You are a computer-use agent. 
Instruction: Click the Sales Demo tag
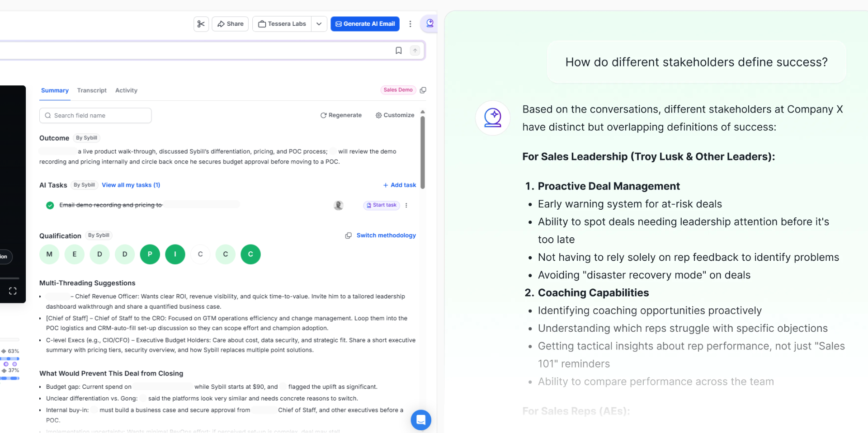398,90
